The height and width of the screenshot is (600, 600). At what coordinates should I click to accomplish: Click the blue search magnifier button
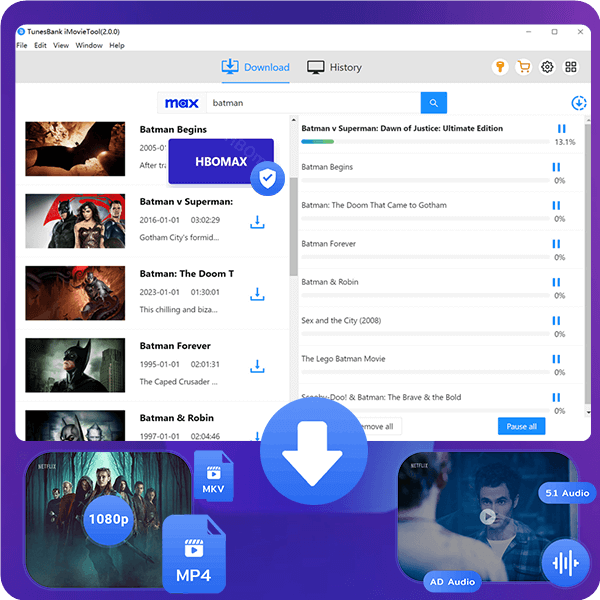pos(434,103)
